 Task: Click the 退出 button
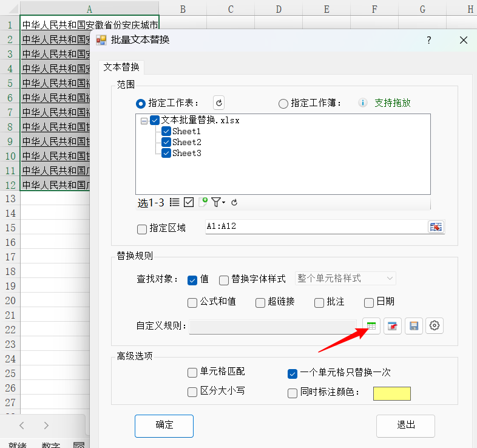[405, 426]
